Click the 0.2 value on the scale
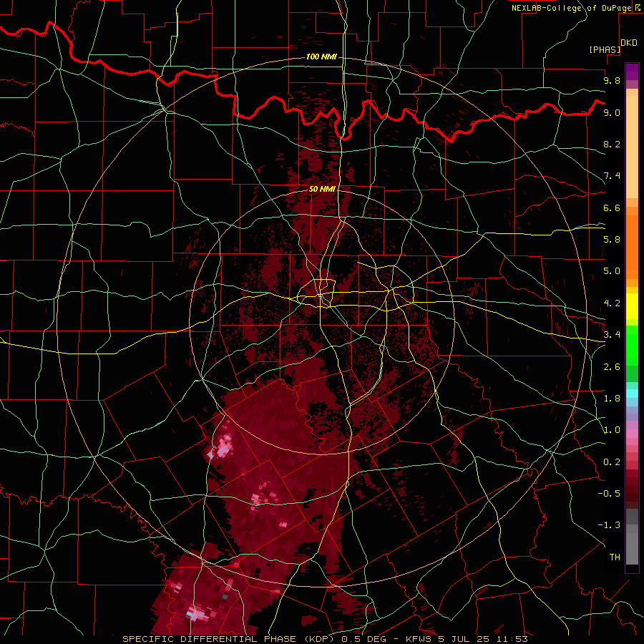The height and width of the screenshot is (644, 644). tap(612, 462)
